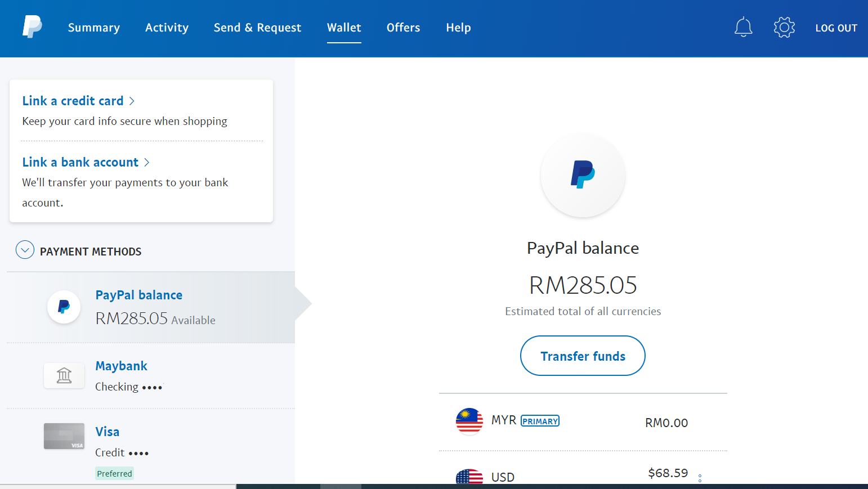
Task: Collapse the PAYMENT METHODS section
Action: pos(25,249)
